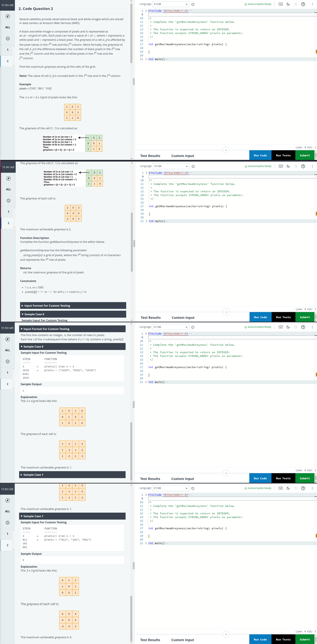317x644 pixels.
Task: Click problem pane scrollbar thumb in '2. Code Question 2' view
Action: [131, 33]
